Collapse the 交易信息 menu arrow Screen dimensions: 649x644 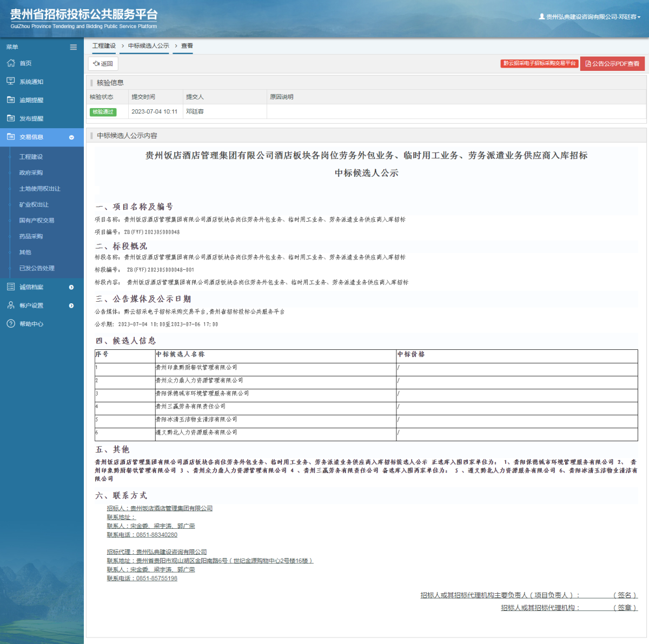pyautogui.click(x=71, y=137)
